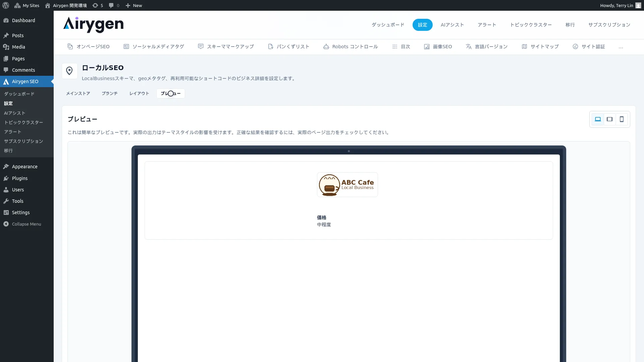Open the 移行 sidebar submenu

[x=8, y=150]
